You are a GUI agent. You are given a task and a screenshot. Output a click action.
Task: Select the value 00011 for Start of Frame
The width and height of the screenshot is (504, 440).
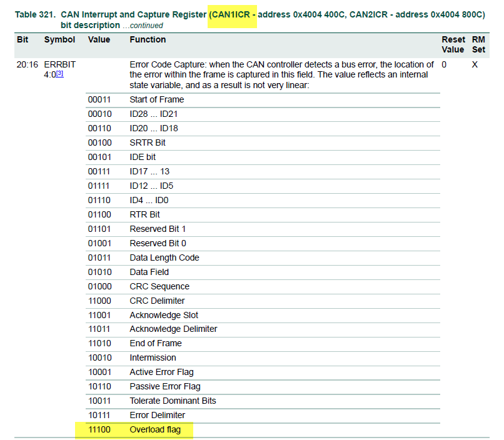pyautogui.click(x=99, y=99)
